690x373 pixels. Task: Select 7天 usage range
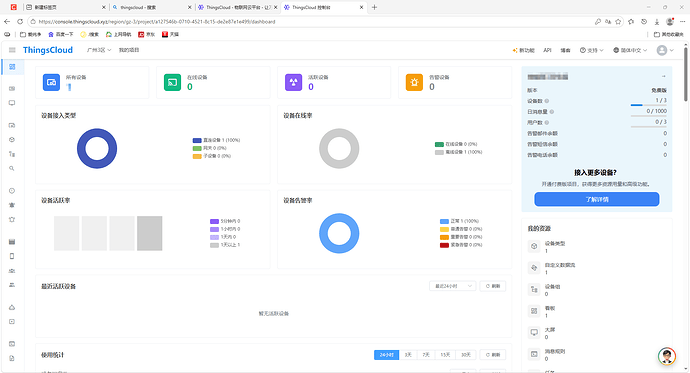click(426, 355)
